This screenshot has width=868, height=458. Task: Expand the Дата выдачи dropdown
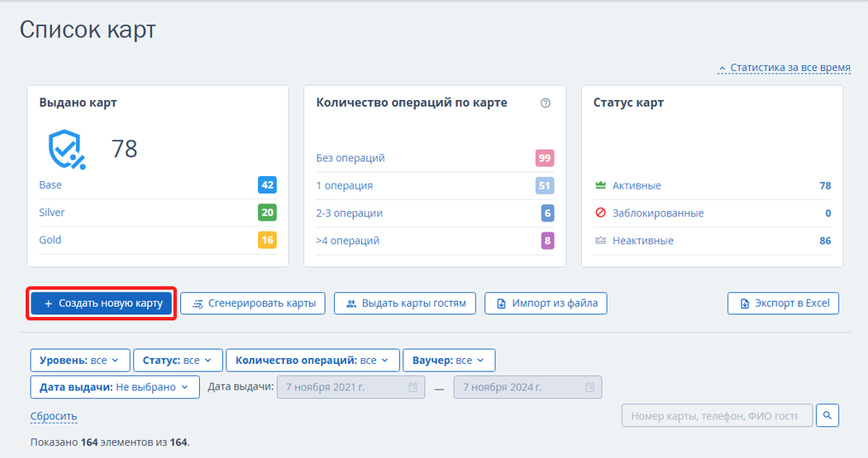(114, 387)
